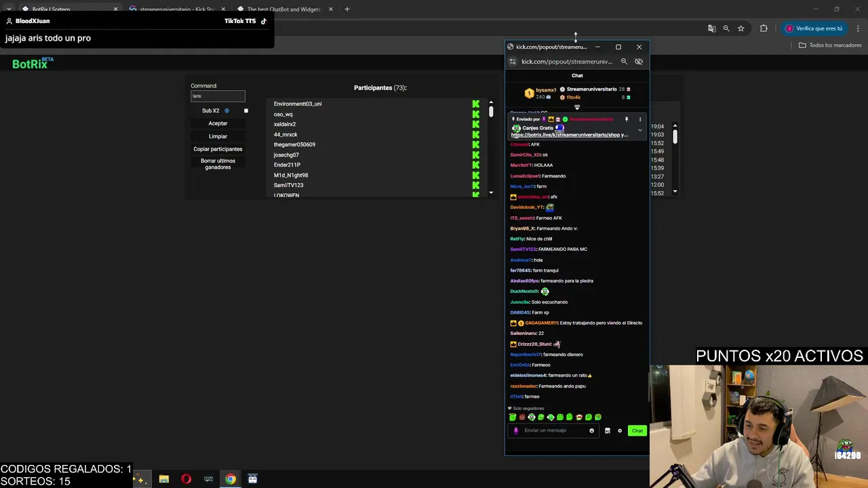Image resolution: width=868 pixels, height=488 pixels.
Task: Click Kick icon beside Environmentt03_uni
Action: 476,104
